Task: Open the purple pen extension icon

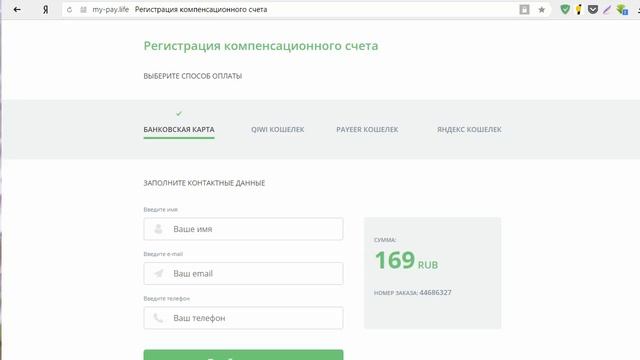Action: point(607,9)
